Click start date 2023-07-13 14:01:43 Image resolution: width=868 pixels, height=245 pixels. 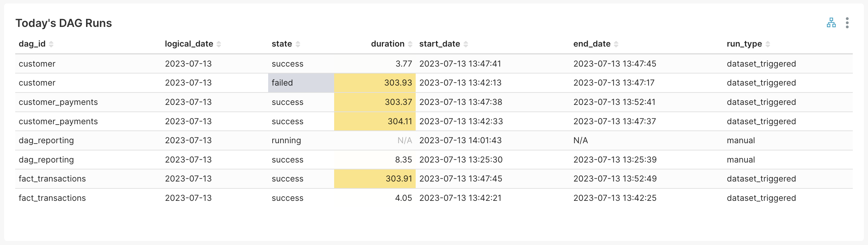[460, 140]
